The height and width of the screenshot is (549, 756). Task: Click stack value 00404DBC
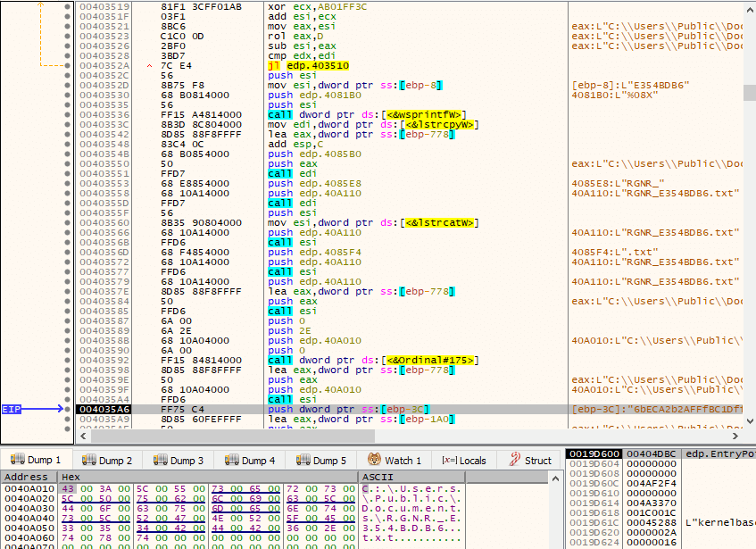point(652,454)
